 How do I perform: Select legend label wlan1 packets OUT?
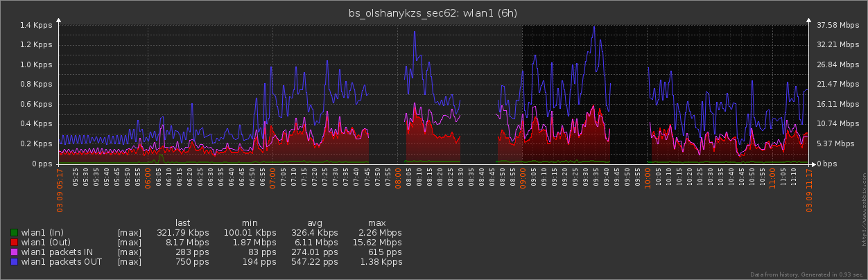[x=61, y=262]
